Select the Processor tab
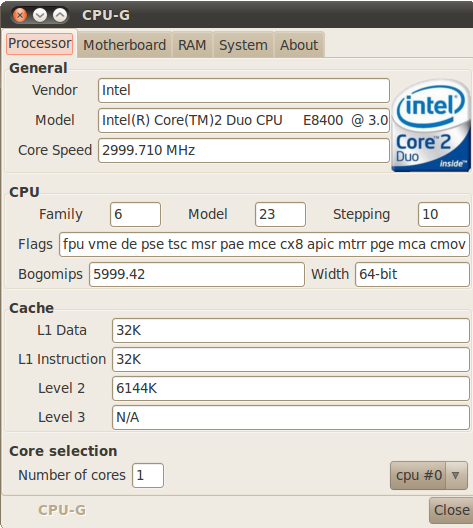The image size is (473, 528). tap(39, 43)
